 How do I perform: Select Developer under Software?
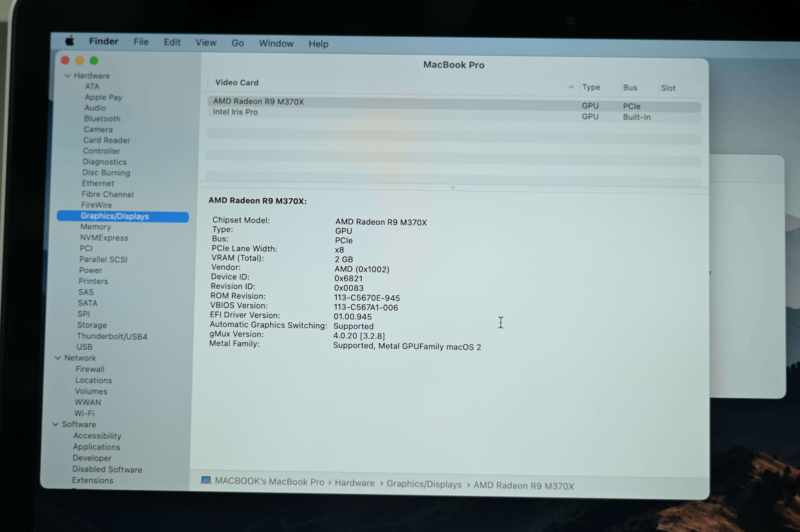92,458
